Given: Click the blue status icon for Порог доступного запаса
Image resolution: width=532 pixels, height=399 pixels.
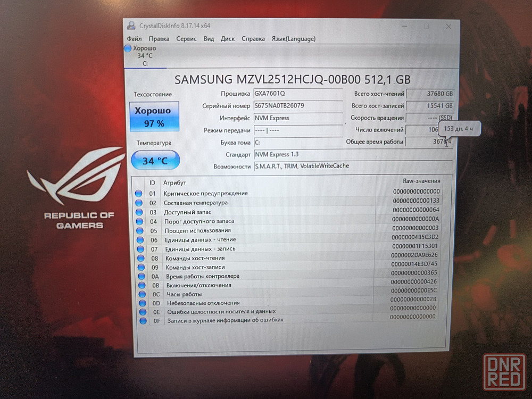Looking at the screenshot, I should [x=139, y=221].
